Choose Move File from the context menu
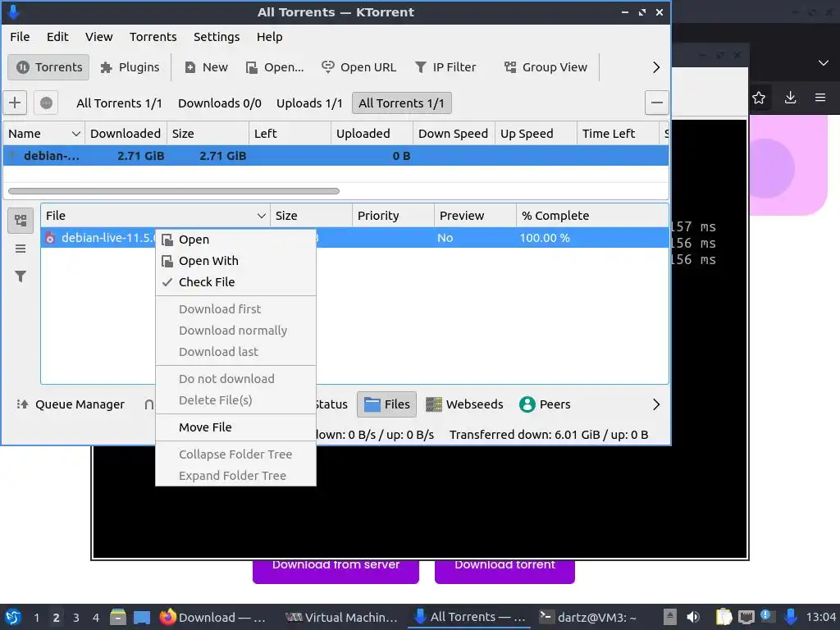Viewport: 840px width, 630px height. [x=235, y=427]
